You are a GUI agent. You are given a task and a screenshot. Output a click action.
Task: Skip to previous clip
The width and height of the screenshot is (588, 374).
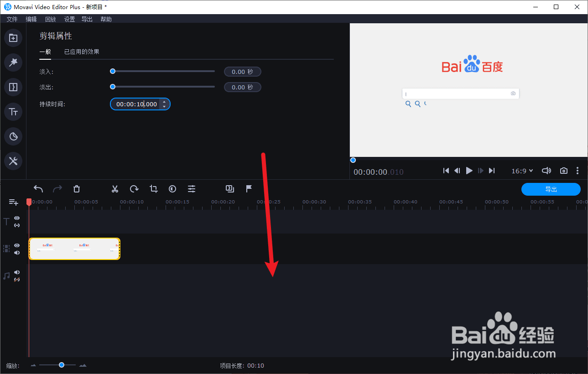(446, 171)
